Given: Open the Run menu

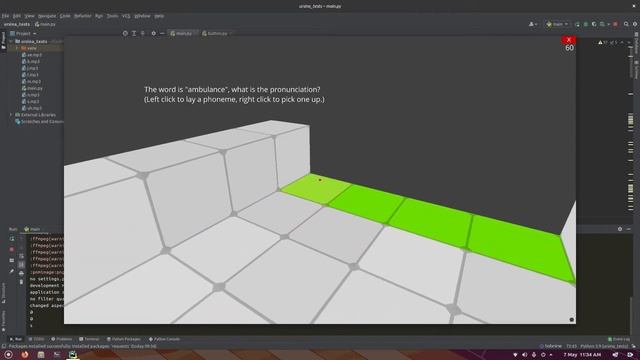Looking at the screenshot, I should coord(99,16).
